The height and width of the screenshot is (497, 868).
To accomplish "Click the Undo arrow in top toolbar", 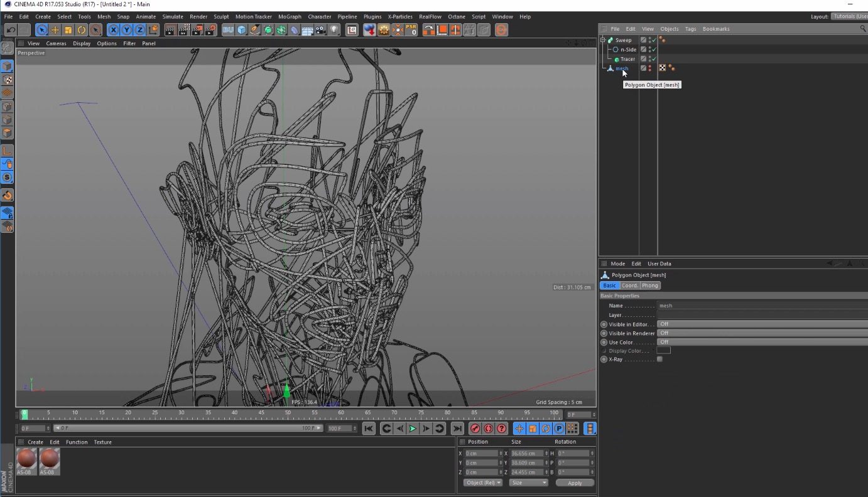I will click(10, 29).
